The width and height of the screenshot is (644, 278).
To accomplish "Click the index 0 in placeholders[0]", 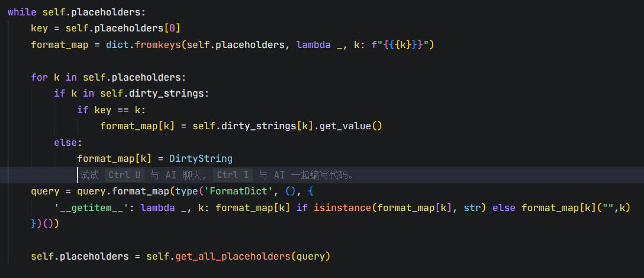I will 175,28.
